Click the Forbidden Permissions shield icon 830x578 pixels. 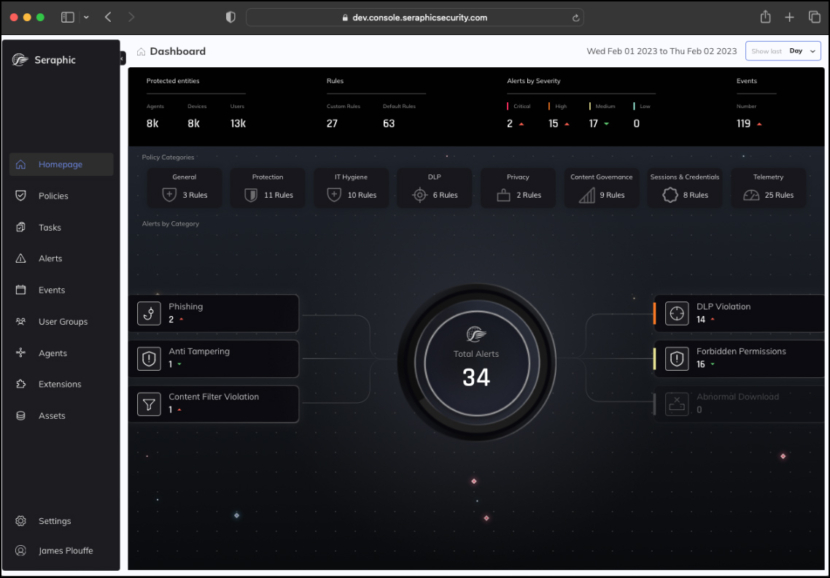click(676, 359)
